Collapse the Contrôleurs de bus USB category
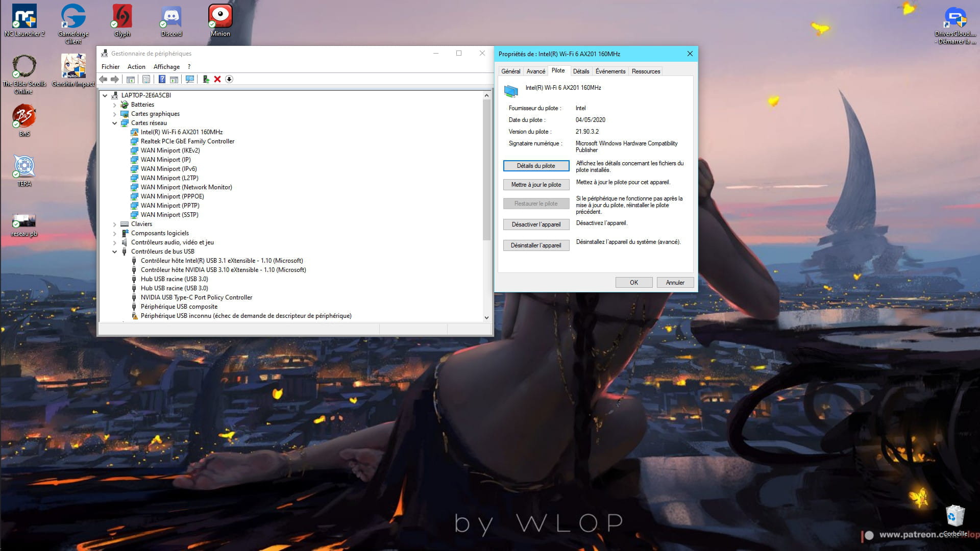This screenshot has height=551, width=980. coord(115,252)
